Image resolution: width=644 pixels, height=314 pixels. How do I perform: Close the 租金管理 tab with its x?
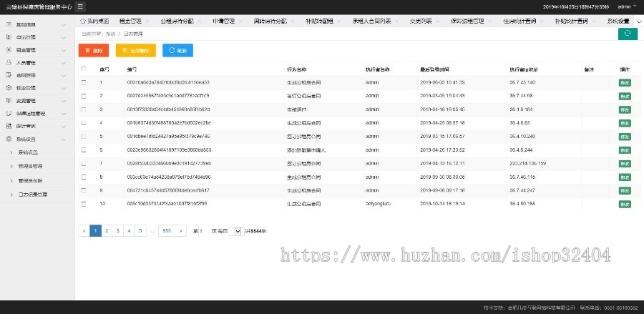tap(148, 21)
